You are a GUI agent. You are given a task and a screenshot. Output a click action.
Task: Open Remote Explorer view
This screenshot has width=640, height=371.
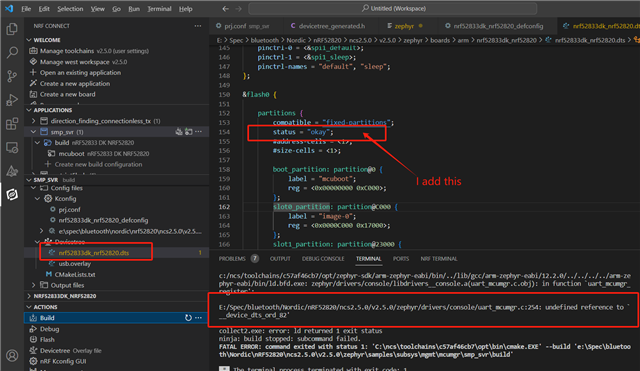pos(12,147)
